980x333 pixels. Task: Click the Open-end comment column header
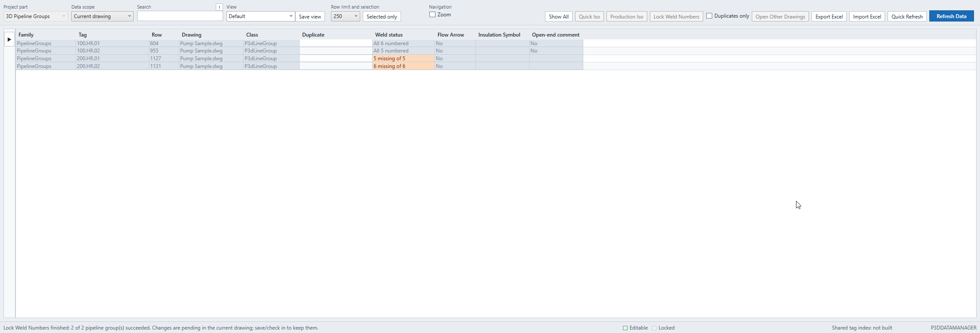tap(556, 35)
